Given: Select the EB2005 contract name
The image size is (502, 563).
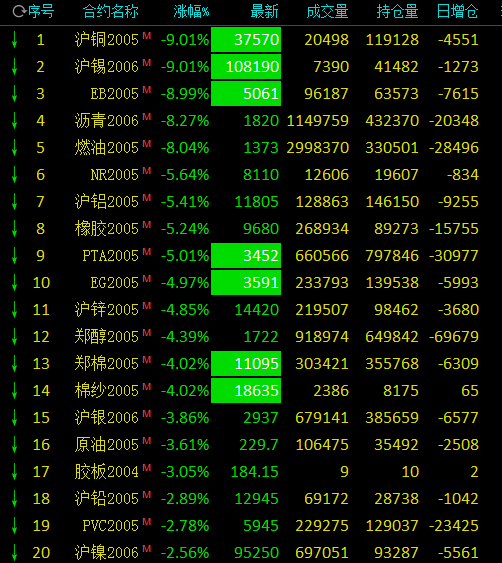Looking at the screenshot, I should (115, 94).
